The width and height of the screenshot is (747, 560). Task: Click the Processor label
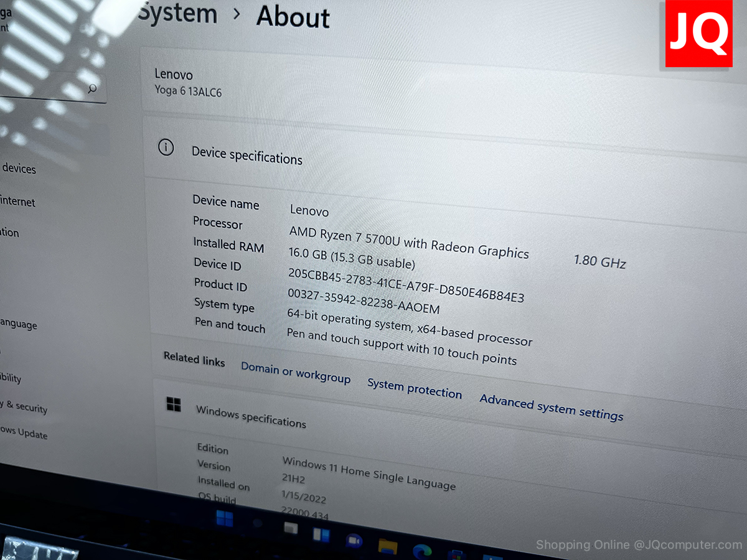click(x=218, y=223)
